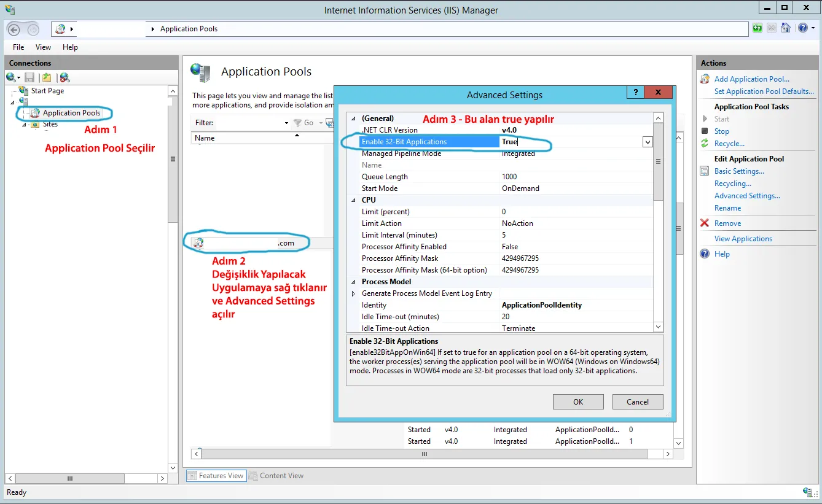
Task: Select Start Page in Connections tree
Action: point(47,91)
